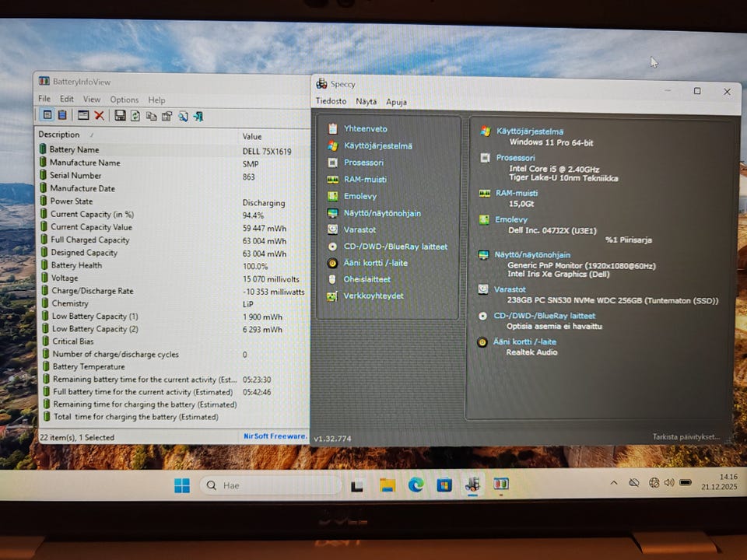Click the Properties window icon in BatteryInfoView
The image size is (747, 560).
coord(83,115)
